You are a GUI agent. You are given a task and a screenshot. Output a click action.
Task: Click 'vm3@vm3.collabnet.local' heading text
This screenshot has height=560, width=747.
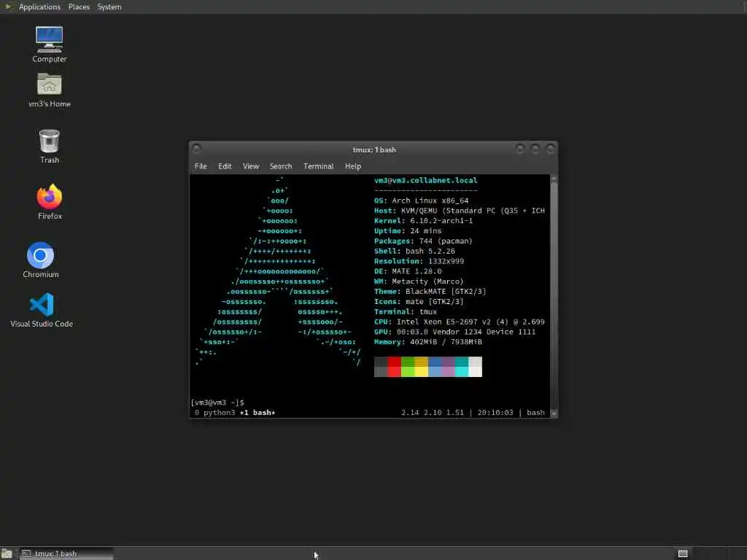(x=425, y=181)
